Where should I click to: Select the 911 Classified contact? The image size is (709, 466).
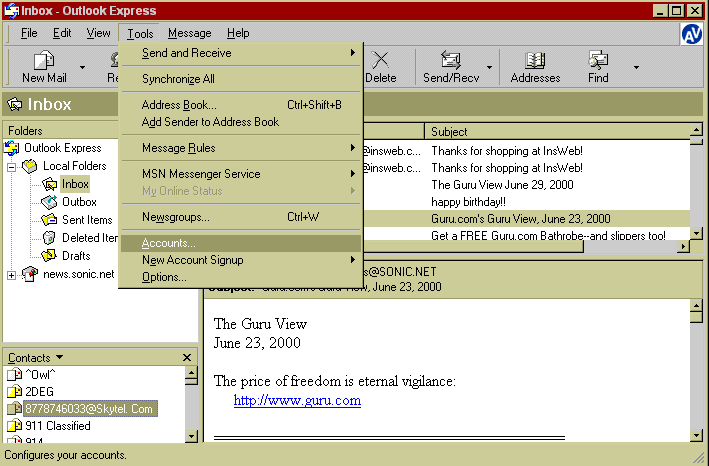(57, 426)
